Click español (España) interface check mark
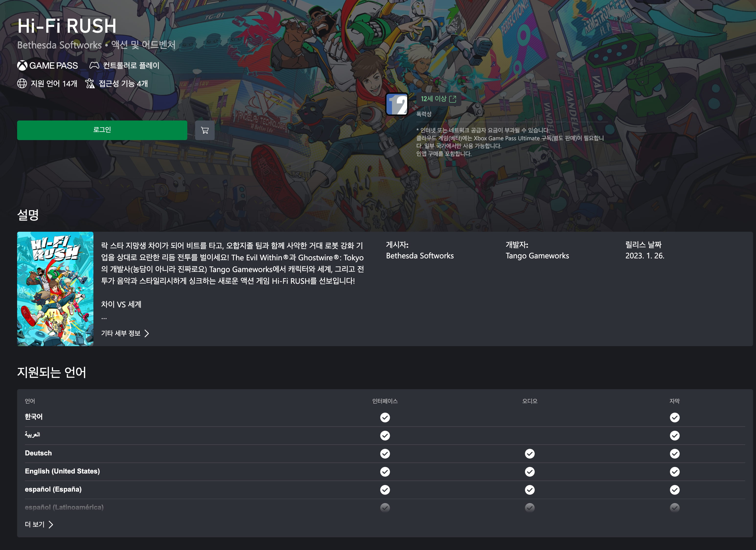Viewport: 756px width, 550px height. (x=385, y=490)
